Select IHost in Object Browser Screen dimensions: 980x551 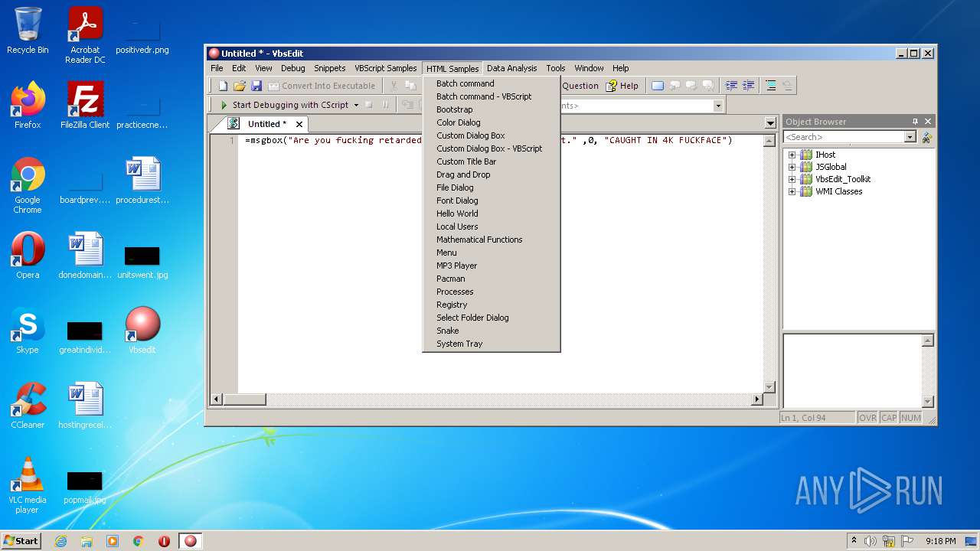tap(825, 155)
